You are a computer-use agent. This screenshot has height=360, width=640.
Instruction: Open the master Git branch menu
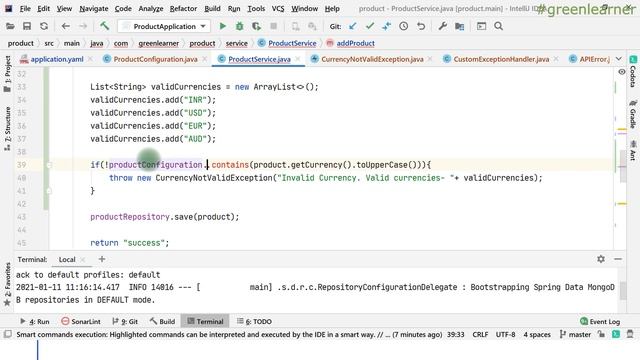point(576,334)
